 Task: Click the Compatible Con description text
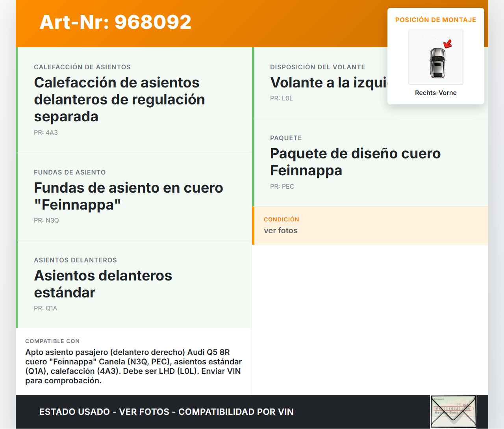tap(133, 366)
